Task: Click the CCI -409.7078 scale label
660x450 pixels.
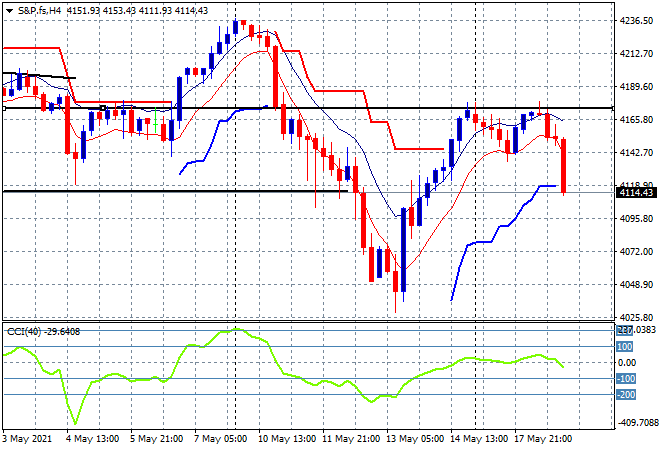Action: click(632, 421)
